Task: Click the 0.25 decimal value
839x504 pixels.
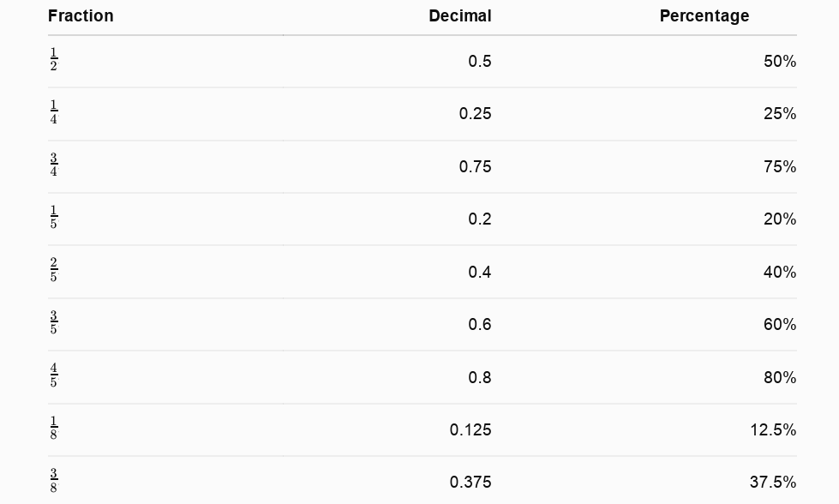Action: point(475,113)
